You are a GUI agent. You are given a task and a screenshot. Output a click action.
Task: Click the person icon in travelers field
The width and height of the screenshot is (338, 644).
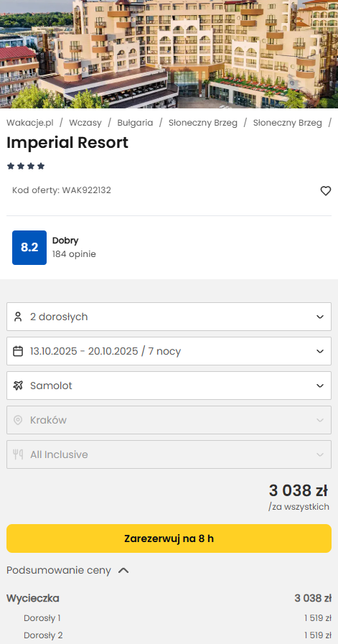click(18, 317)
